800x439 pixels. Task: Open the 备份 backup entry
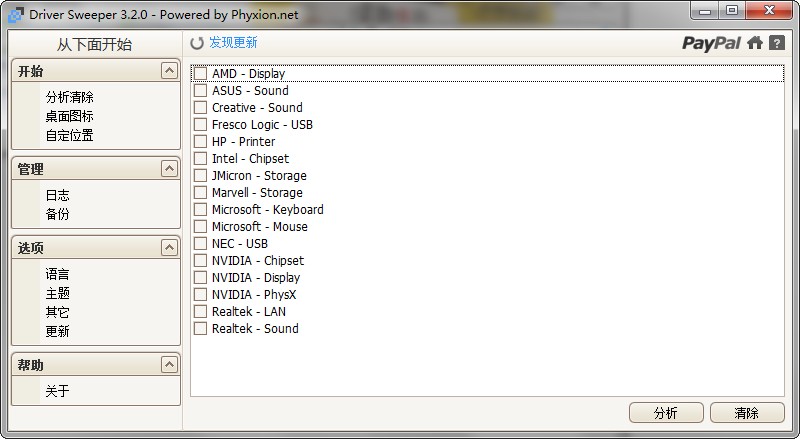(57, 214)
